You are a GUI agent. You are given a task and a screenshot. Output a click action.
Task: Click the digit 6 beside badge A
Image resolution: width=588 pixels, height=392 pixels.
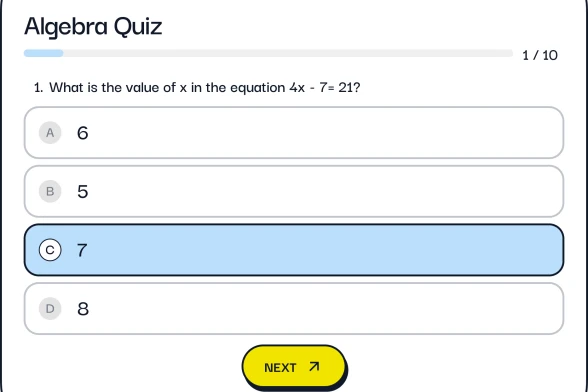(x=82, y=133)
